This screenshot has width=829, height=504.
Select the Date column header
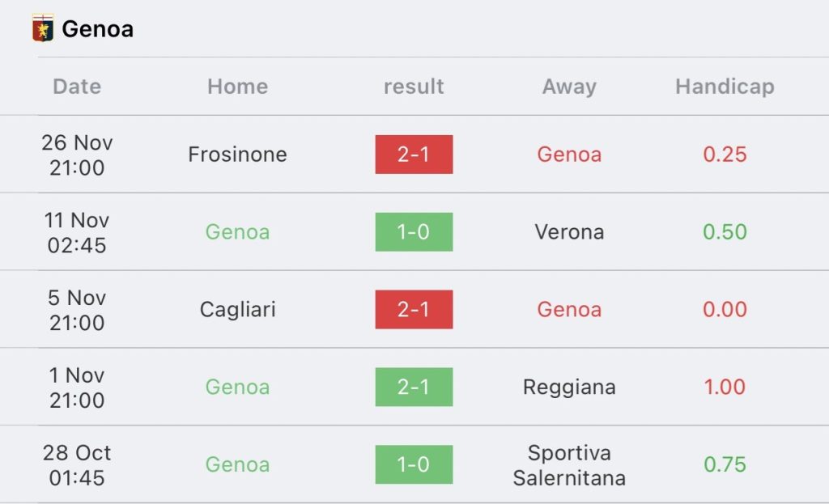(77, 86)
